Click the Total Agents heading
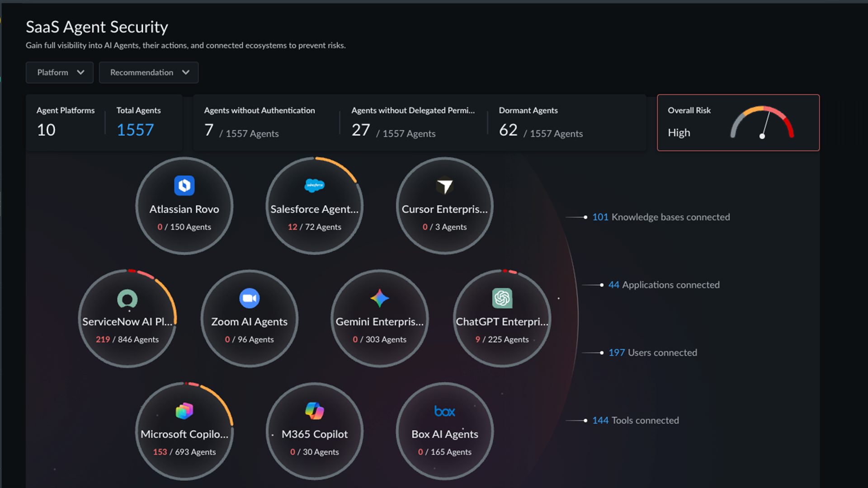The width and height of the screenshot is (868, 488). point(138,110)
